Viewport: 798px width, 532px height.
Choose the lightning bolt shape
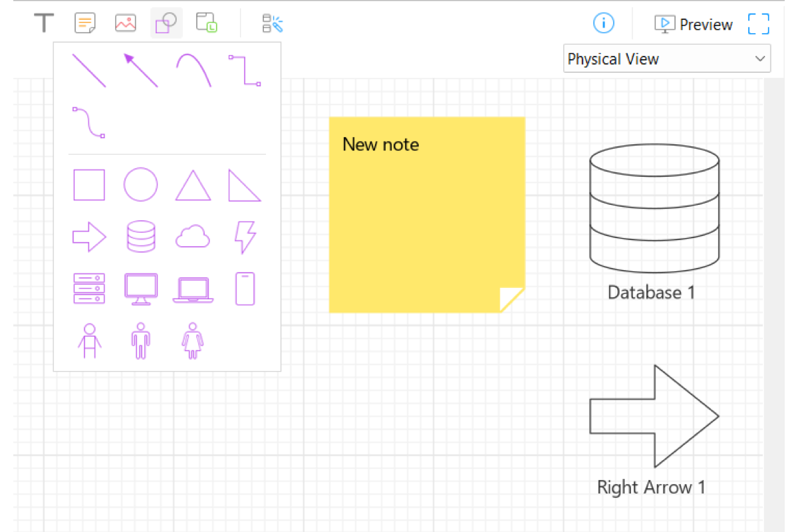click(245, 237)
